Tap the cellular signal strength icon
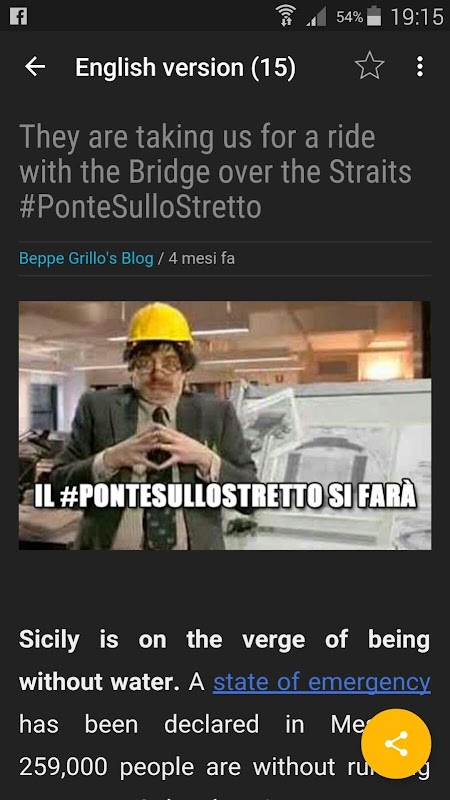Image resolution: width=450 pixels, height=800 pixels. (x=316, y=17)
